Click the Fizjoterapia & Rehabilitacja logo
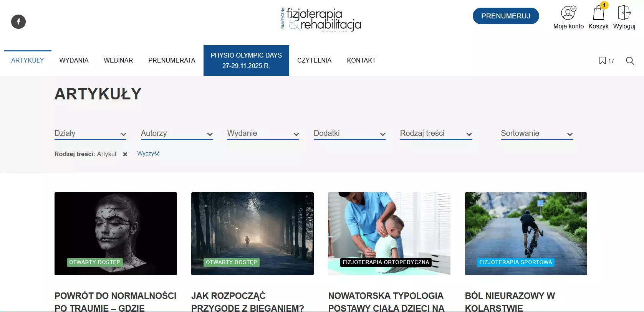Screen dimensions: 644x312 click(321, 19)
